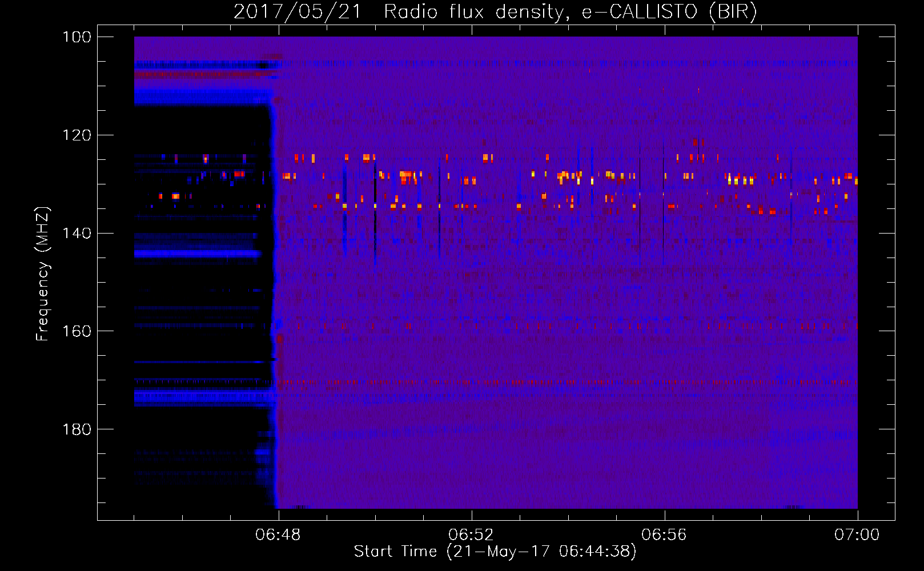The height and width of the screenshot is (571, 924).
Task: Click the '06:48' time axis label
Action: pyautogui.click(x=278, y=535)
